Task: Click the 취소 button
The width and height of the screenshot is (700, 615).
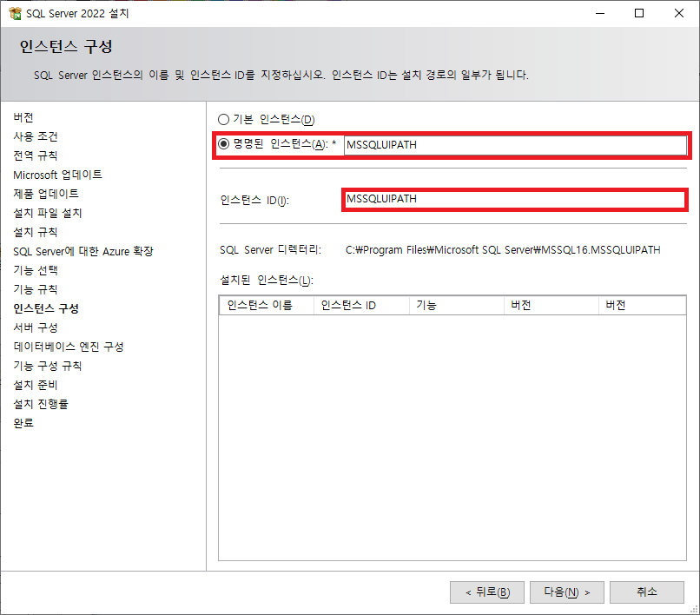Action: point(646,592)
